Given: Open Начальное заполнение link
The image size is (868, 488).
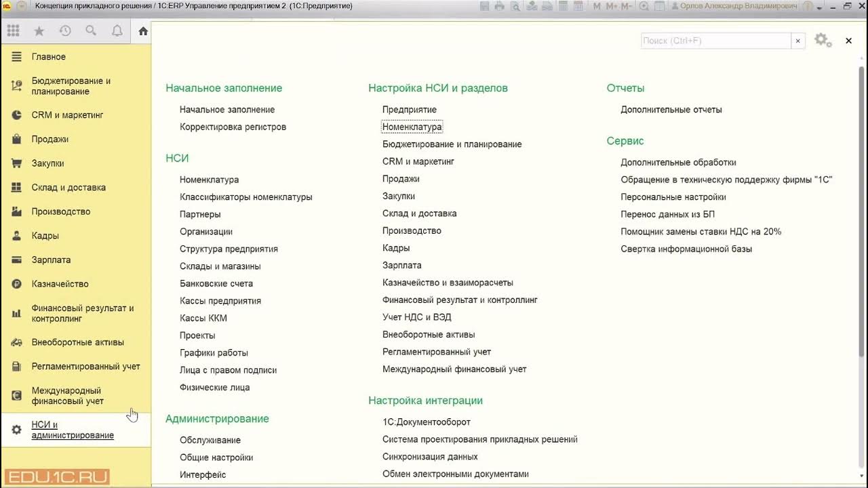Looking at the screenshot, I should coord(227,110).
